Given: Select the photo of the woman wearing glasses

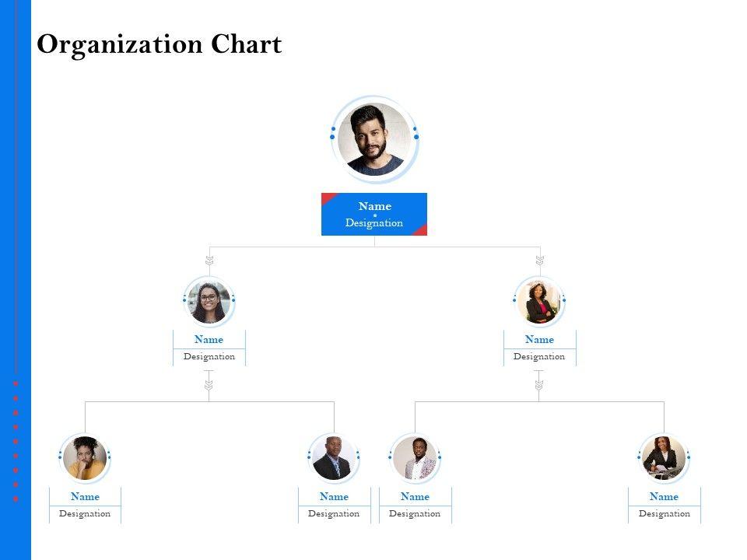Looking at the screenshot, I should pos(209,303).
